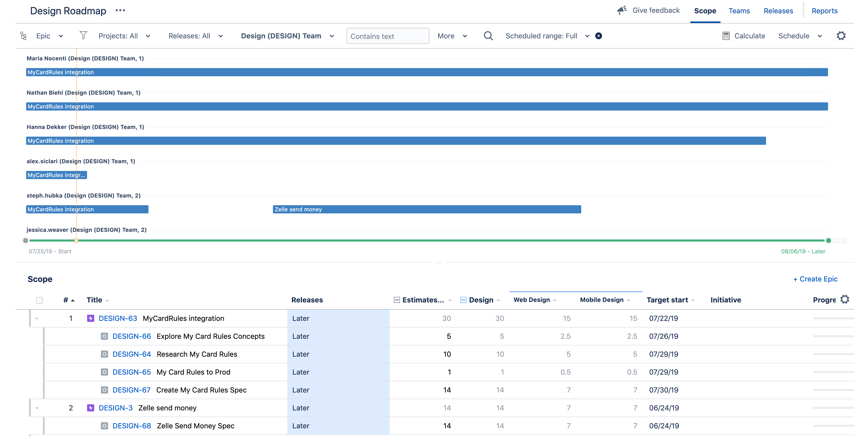Image resolution: width=868 pixels, height=436 pixels.
Task: Collapse the Design column group icon
Action: 463,300
